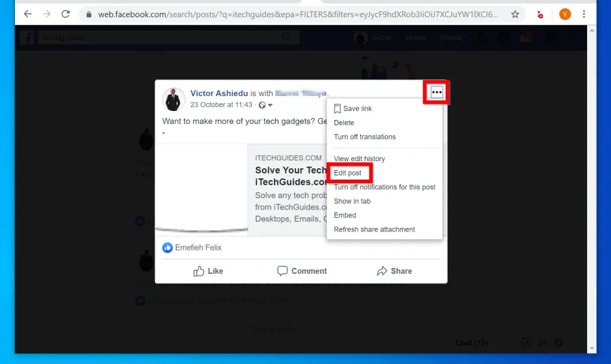The height and width of the screenshot is (364, 611).
Task: Open View edit history
Action: [x=359, y=159]
